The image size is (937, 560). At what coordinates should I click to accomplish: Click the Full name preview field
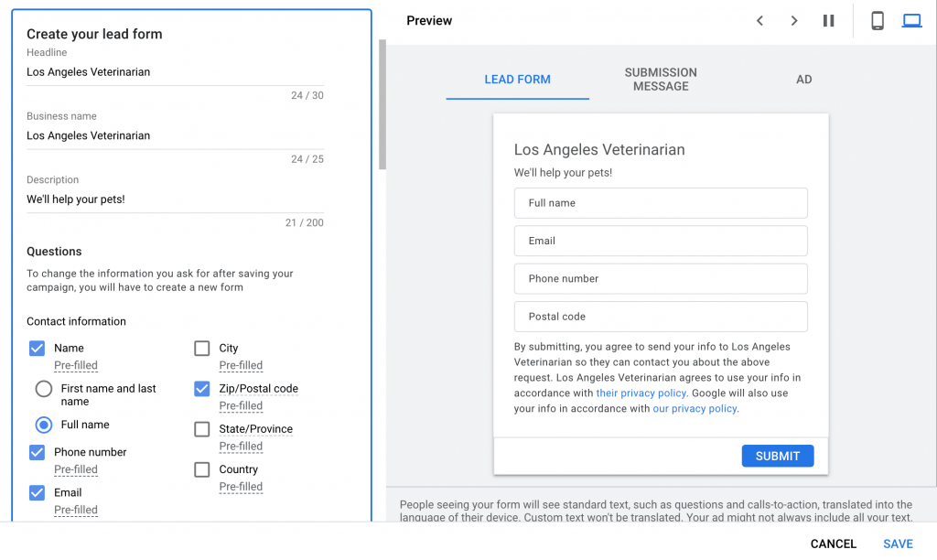661,203
